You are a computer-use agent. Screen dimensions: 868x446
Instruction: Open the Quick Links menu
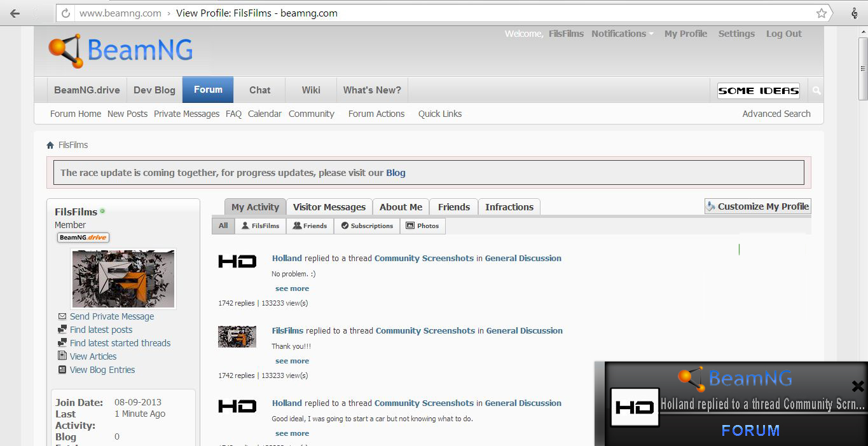440,114
